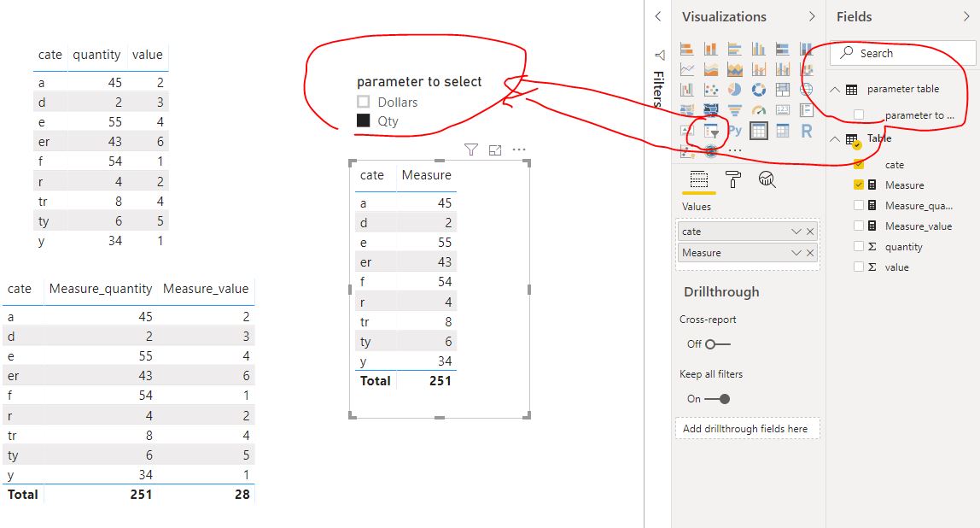Switch to the Format paint roller tab
Image resolution: width=980 pixels, height=528 pixels.
[x=733, y=179]
